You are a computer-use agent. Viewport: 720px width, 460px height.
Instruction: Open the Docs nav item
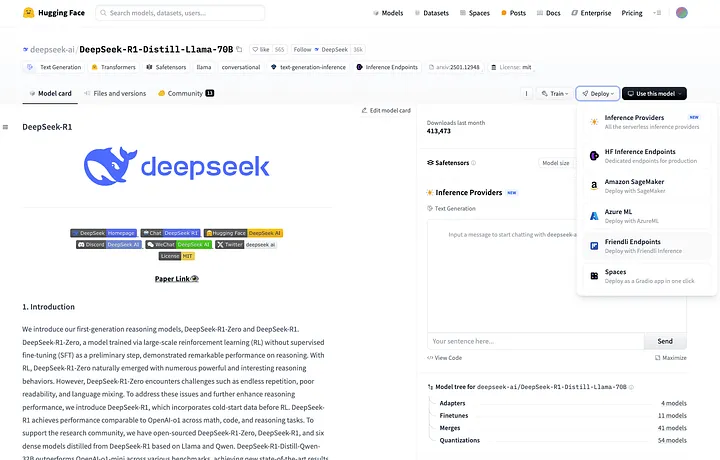point(549,13)
